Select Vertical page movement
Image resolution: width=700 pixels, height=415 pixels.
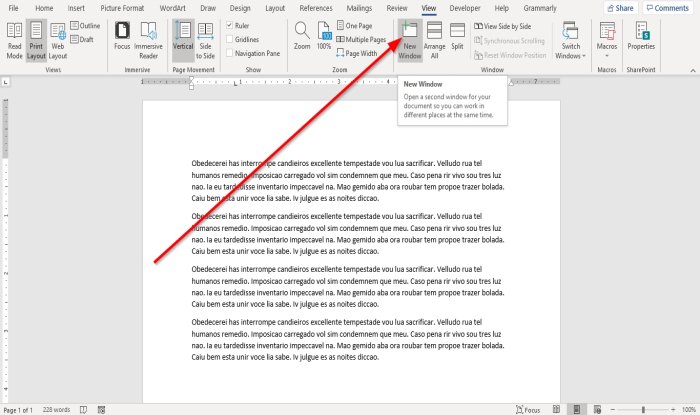[183, 41]
